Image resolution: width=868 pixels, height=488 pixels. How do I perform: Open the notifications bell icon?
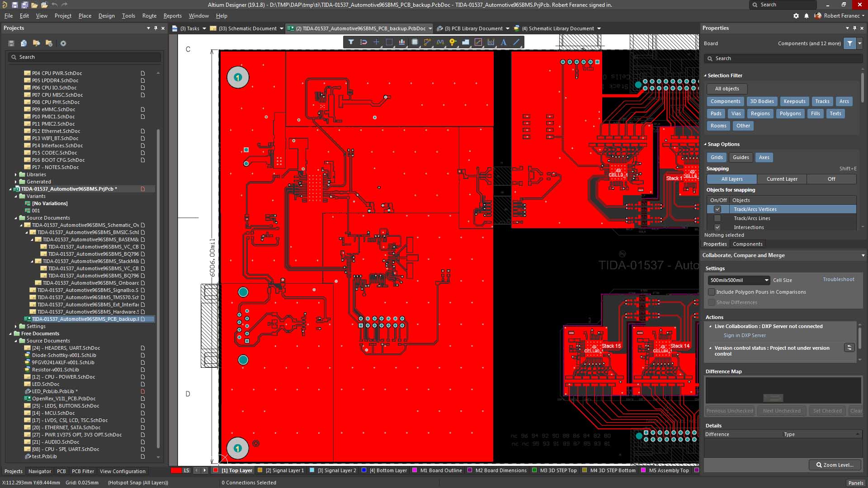click(x=807, y=16)
